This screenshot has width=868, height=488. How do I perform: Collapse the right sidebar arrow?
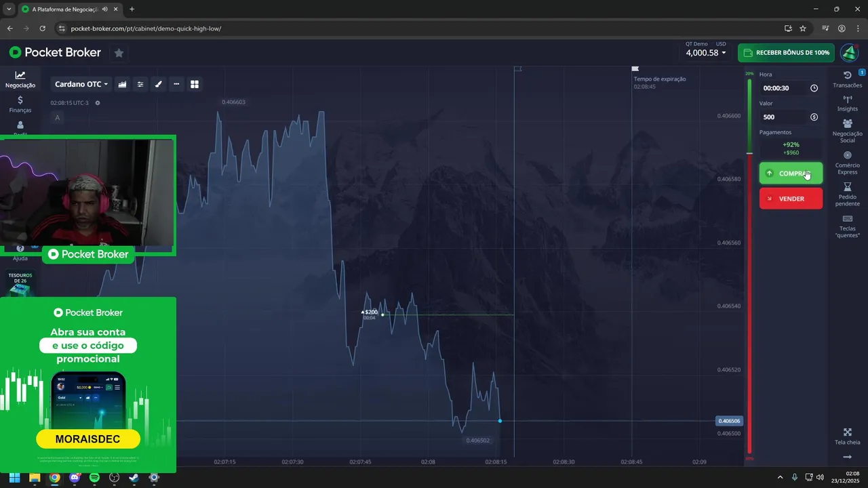848,457
